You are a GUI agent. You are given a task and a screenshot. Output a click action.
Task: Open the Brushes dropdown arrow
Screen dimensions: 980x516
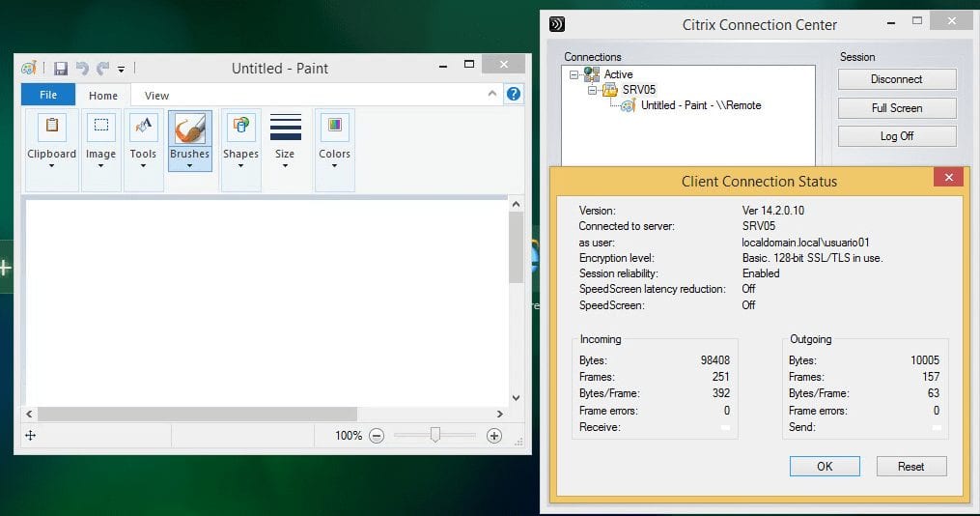pyautogui.click(x=189, y=166)
